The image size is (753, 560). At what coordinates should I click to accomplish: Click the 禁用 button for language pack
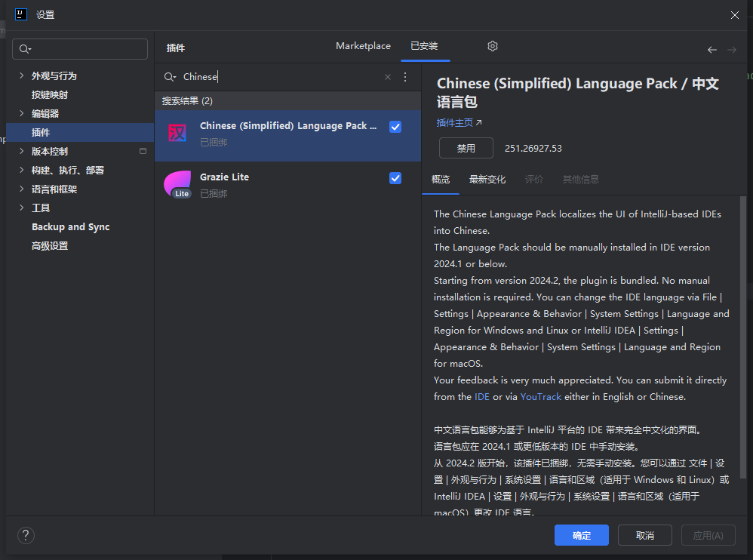coord(466,148)
